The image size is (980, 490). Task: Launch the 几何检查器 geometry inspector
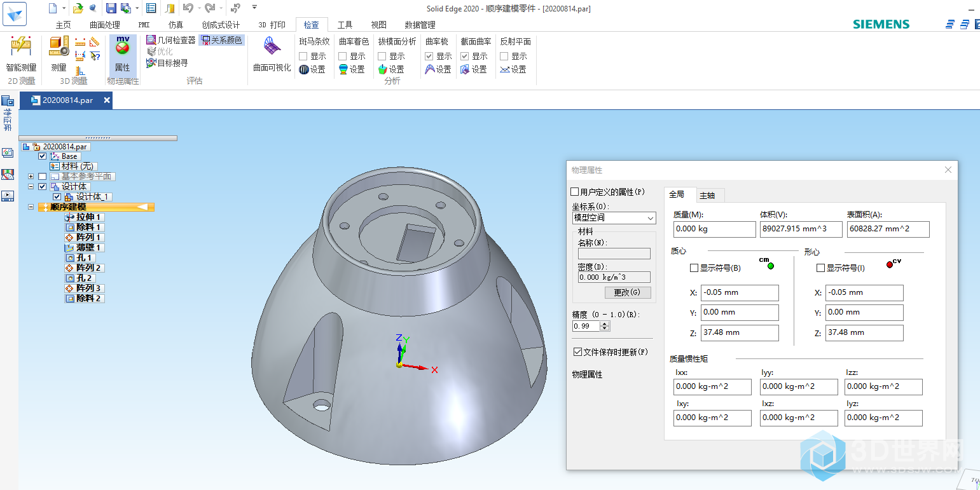point(170,40)
